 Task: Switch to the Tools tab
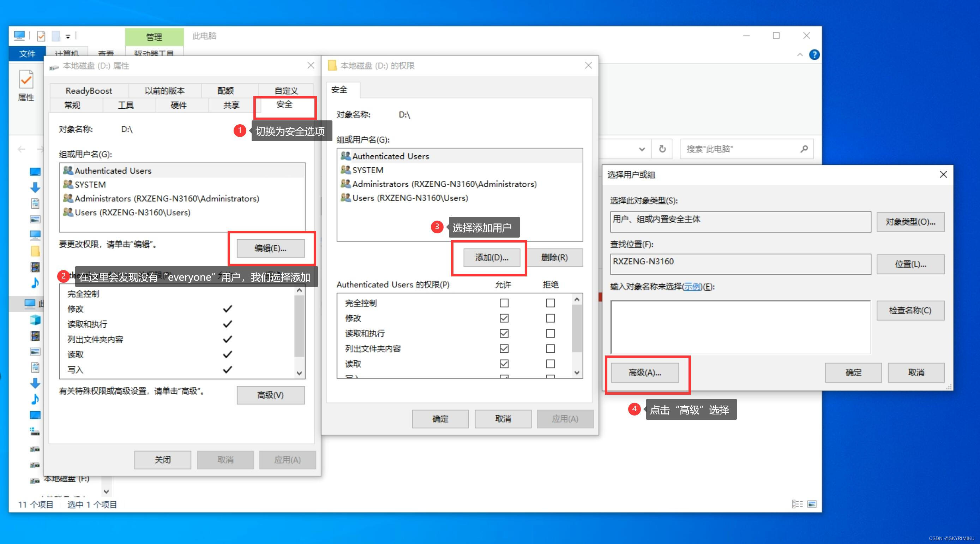coord(126,105)
